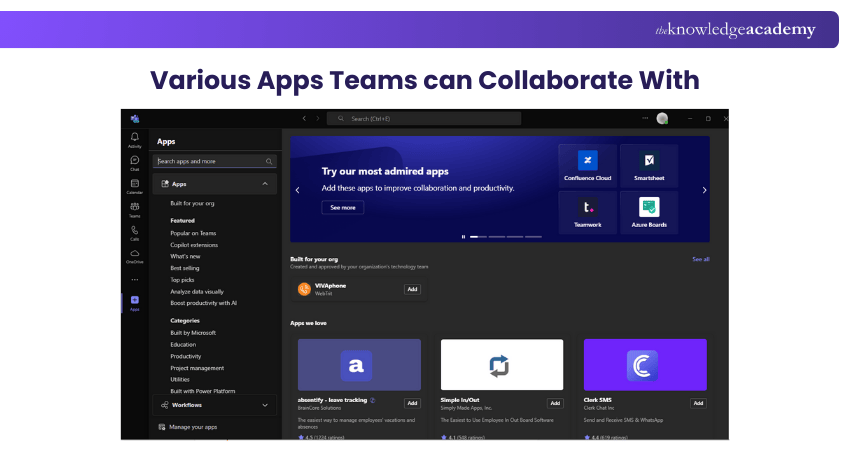Open Best selling list
850x450 pixels.
click(x=185, y=268)
